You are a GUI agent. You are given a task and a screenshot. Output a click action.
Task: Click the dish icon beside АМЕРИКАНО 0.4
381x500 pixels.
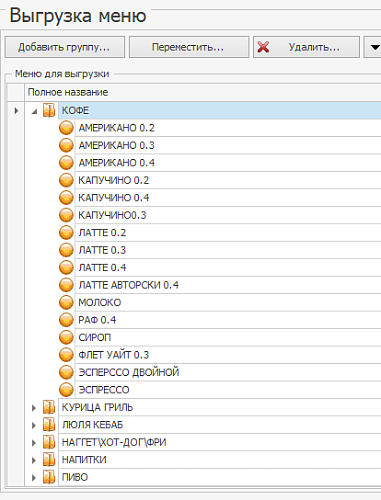(66, 163)
